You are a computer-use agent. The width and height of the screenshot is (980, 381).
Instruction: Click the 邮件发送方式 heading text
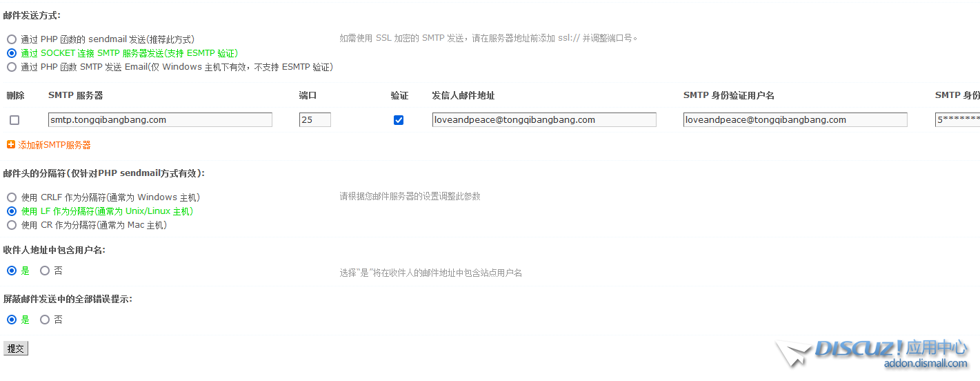tap(32, 15)
